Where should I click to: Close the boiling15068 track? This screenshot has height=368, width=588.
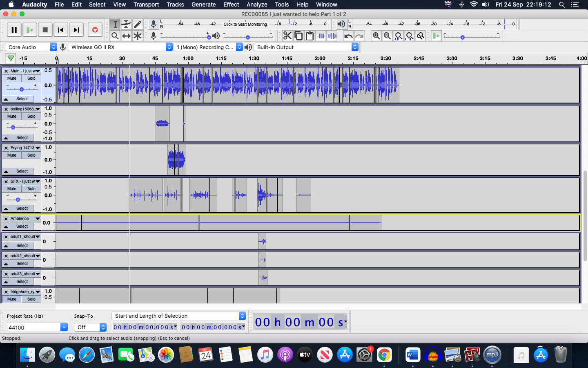coord(6,109)
